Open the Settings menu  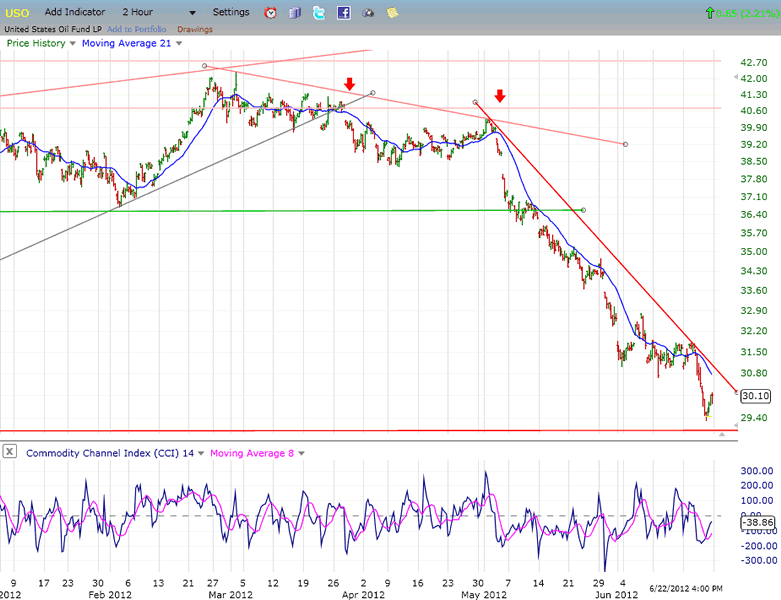(231, 12)
